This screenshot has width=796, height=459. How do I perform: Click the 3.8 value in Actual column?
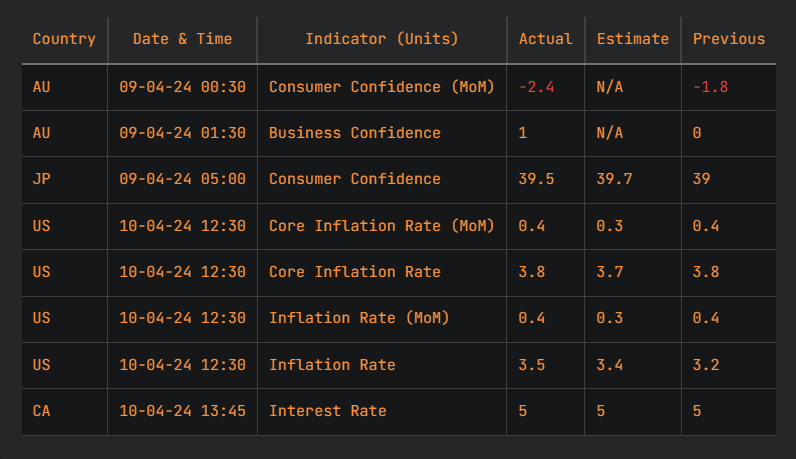click(532, 272)
